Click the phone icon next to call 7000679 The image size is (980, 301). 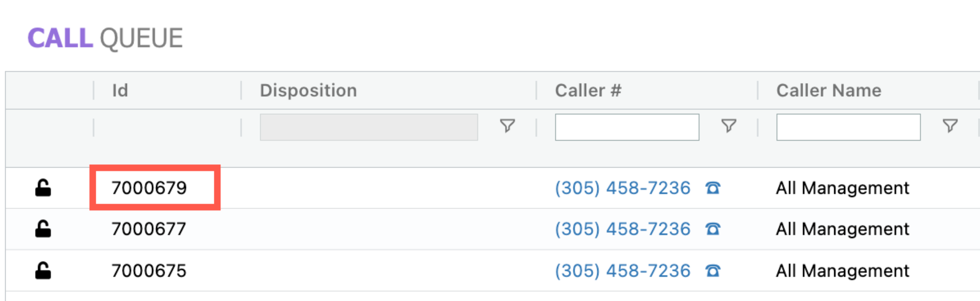click(x=713, y=188)
